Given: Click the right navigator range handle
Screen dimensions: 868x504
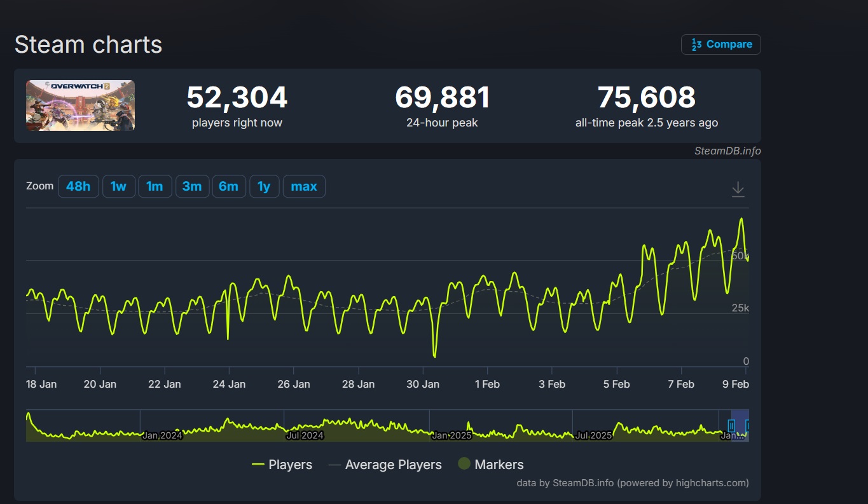Looking at the screenshot, I should [748, 425].
